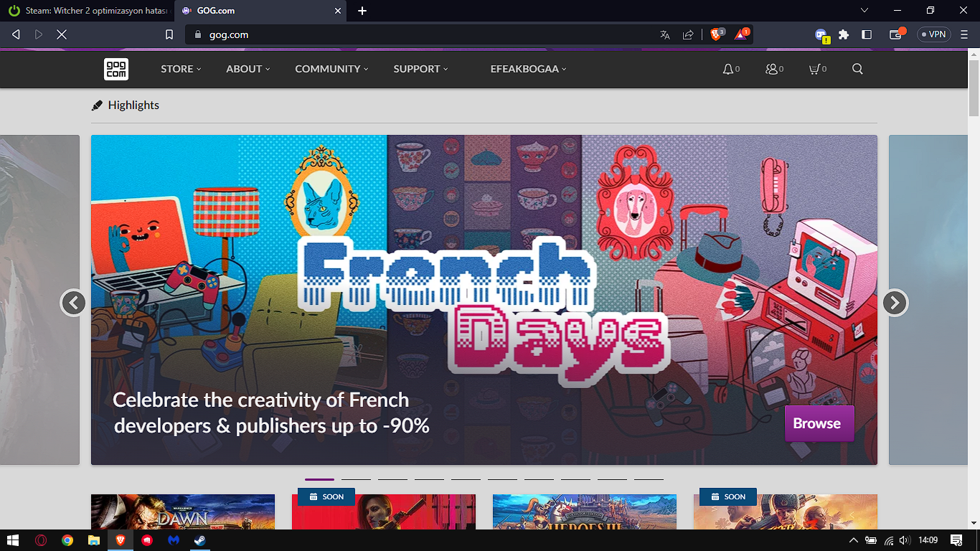Stop loading the page
Viewport: 980px width, 551px height.
62,34
